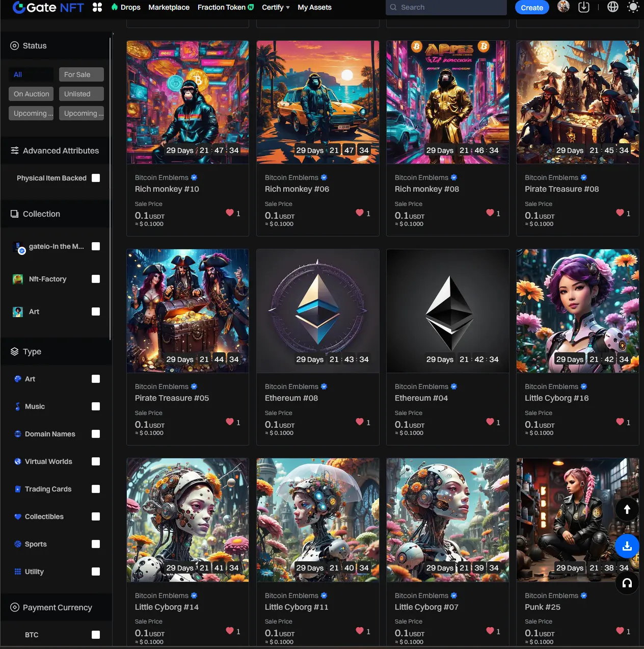Viewport: 644px width, 649px height.
Task: Click the gateio-In the M... collection avatar
Action: point(18,247)
